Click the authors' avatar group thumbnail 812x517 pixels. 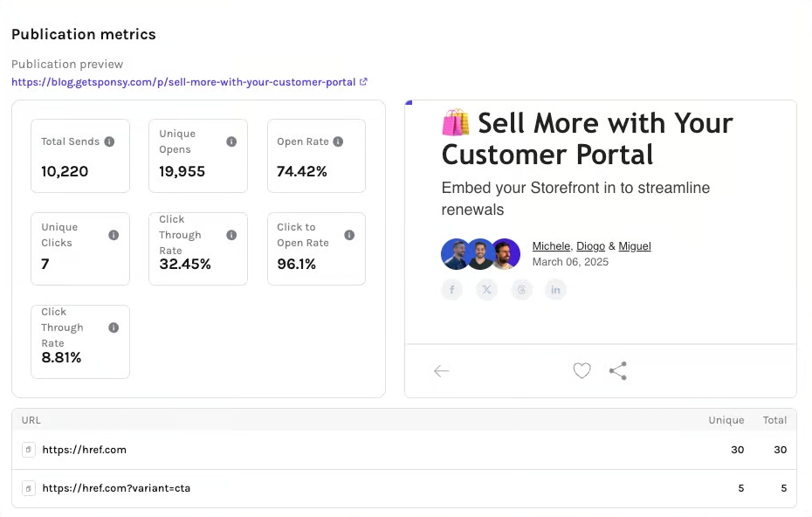coord(480,254)
